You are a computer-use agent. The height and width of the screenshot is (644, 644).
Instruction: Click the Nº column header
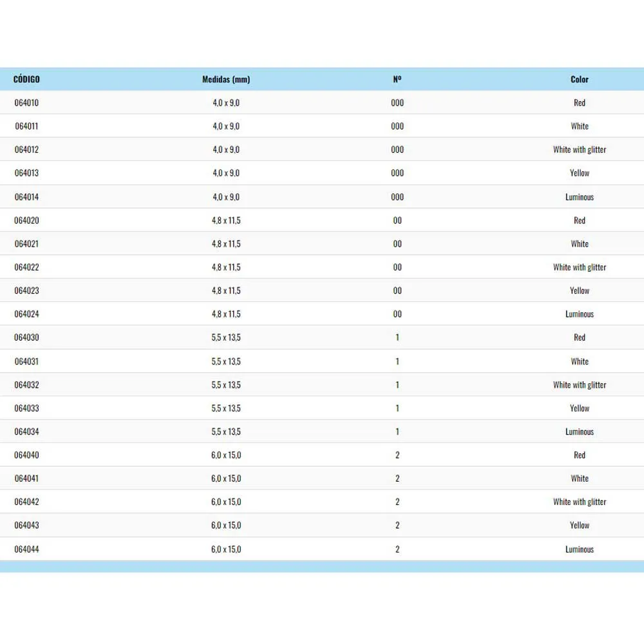coord(397,79)
